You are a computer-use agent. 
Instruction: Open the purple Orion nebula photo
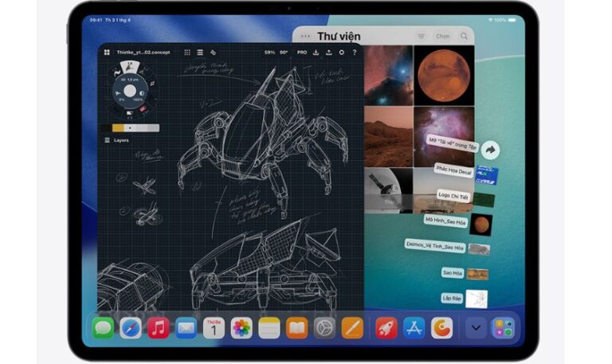[444, 137]
